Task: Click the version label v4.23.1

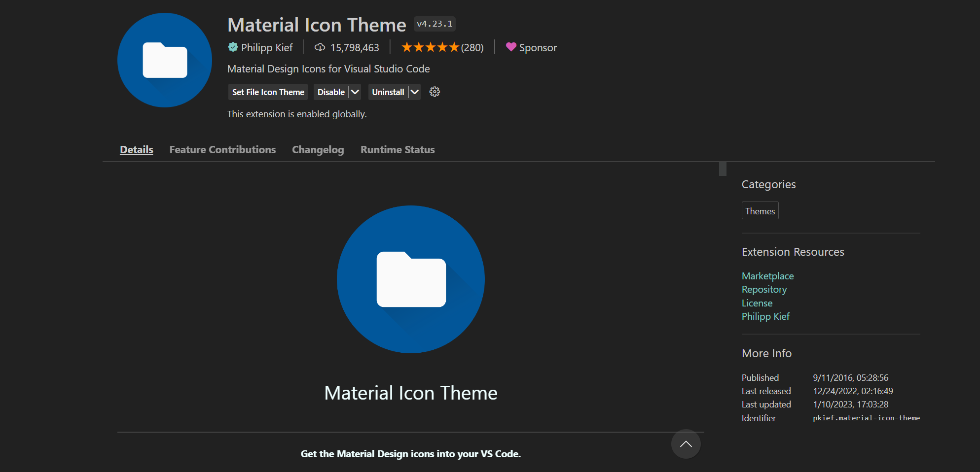Action: coord(435,24)
